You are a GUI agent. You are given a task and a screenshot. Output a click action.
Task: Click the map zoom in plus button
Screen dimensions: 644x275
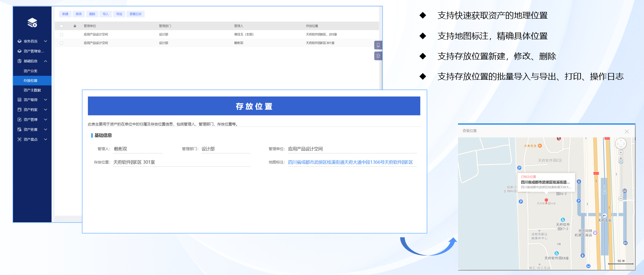(x=621, y=158)
